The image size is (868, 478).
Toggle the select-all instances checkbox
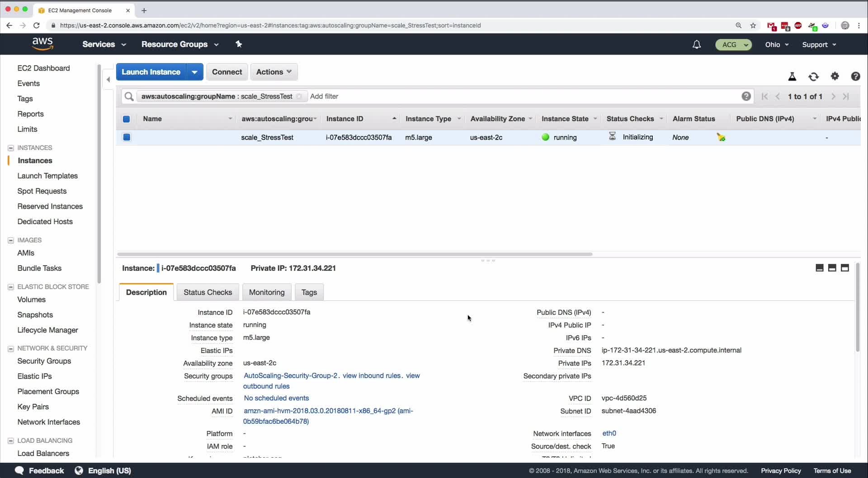tap(127, 119)
